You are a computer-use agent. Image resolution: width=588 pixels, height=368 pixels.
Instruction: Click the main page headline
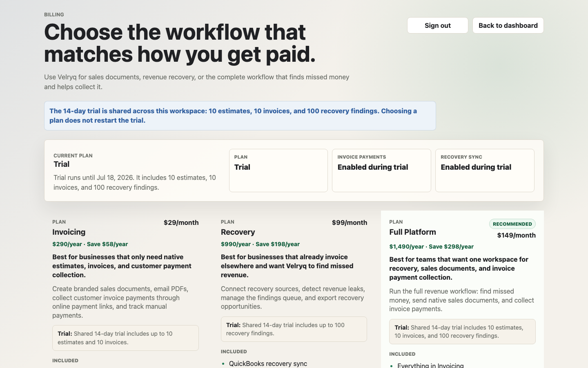click(x=180, y=43)
